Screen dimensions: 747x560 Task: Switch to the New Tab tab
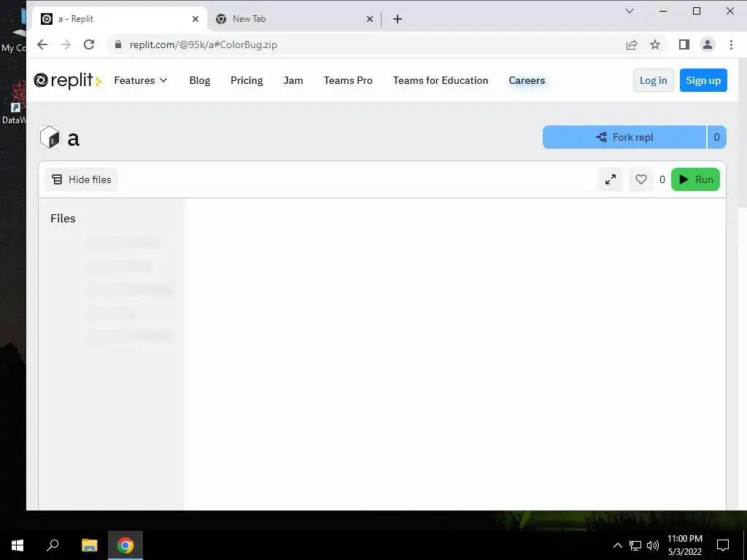click(x=293, y=19)
